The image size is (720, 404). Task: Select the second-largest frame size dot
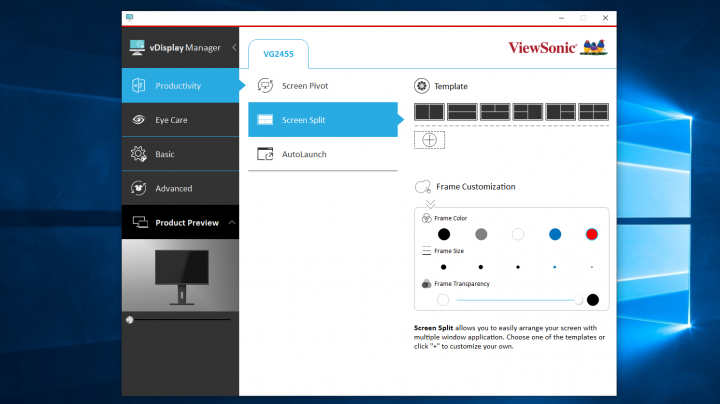pos(481,267)
